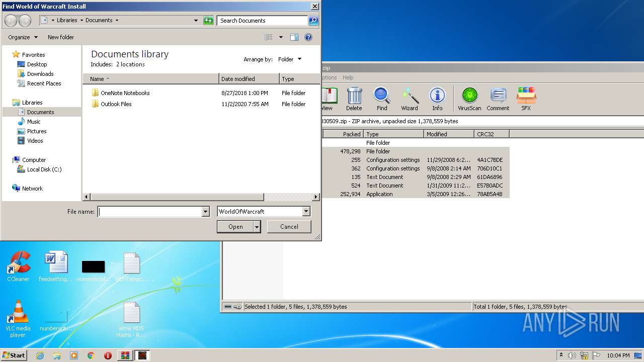This screenshot has width=644, height=362.
Task: Click the search magnifier icon in dialog
Action: [313, 21]
